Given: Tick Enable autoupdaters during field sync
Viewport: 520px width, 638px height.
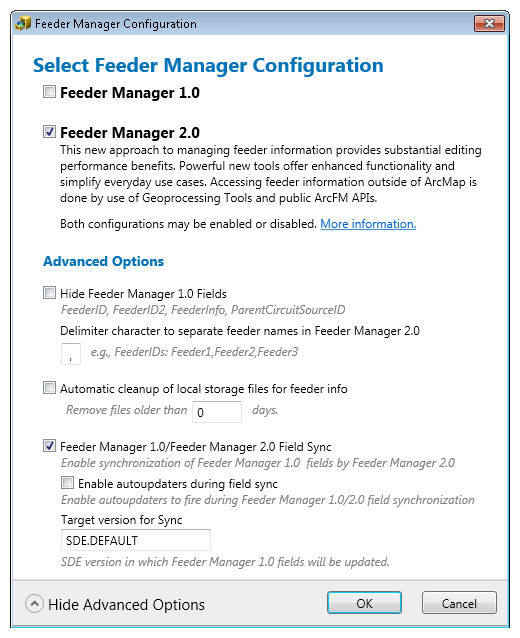Looking at the screenshot, I should [x=67, y=483].
